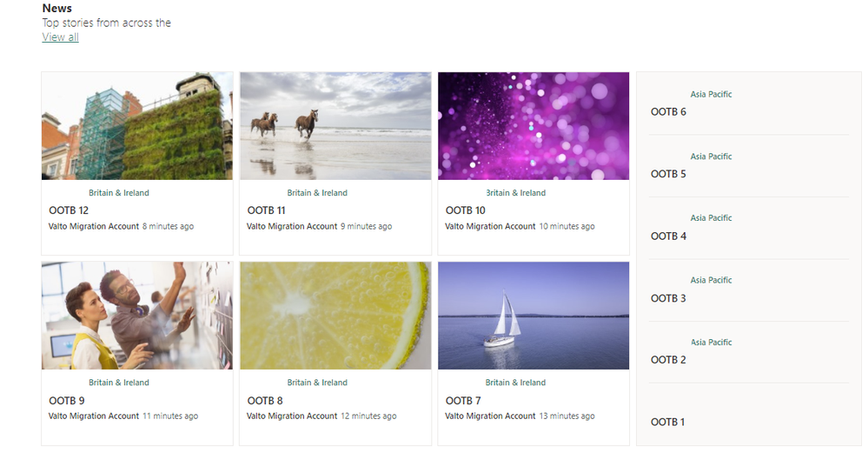
Task: Open the green wall building thumbnail
Action: click(137, 126)
